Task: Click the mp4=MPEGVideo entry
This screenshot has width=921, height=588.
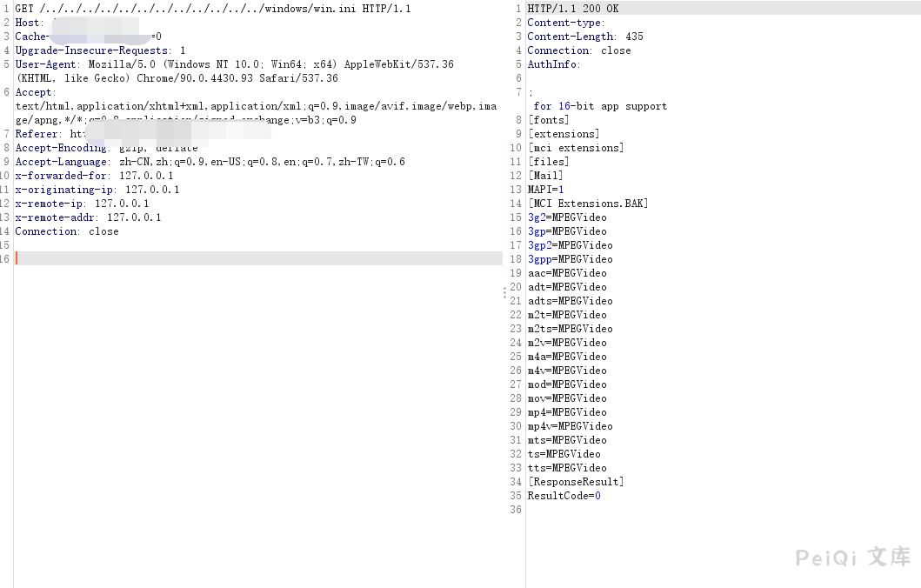Action: coord(567,412)
